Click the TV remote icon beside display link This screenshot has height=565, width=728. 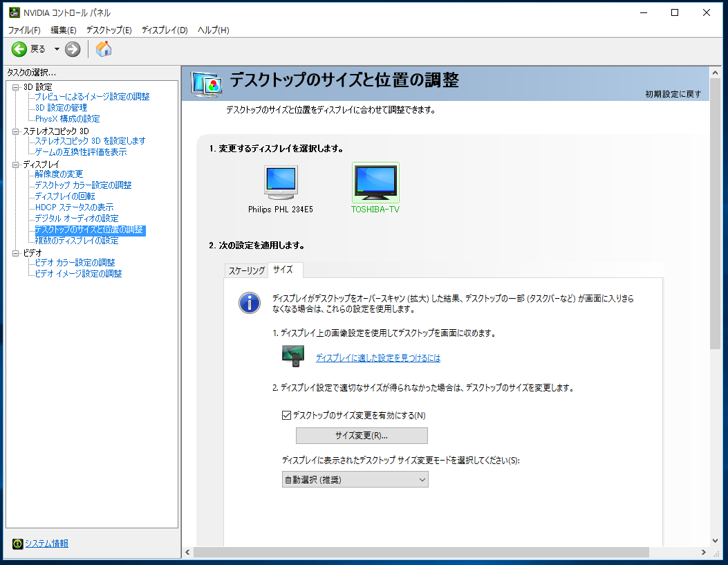pyautogui.click(x=292, y=357)
